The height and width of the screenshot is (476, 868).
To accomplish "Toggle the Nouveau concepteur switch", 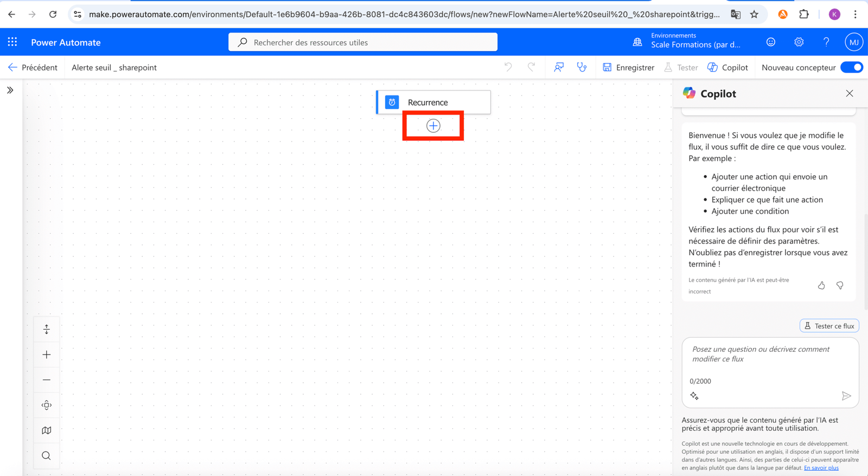I will click(852, 67).
